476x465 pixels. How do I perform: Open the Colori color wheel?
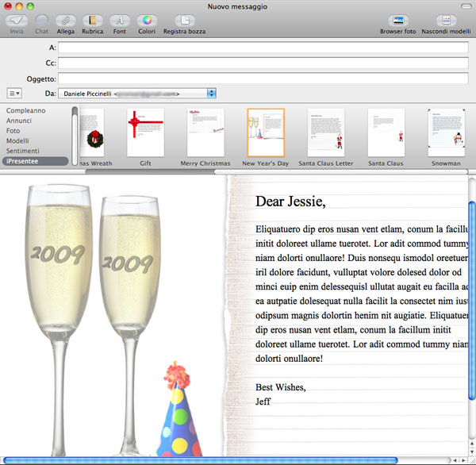click(147, 21)
